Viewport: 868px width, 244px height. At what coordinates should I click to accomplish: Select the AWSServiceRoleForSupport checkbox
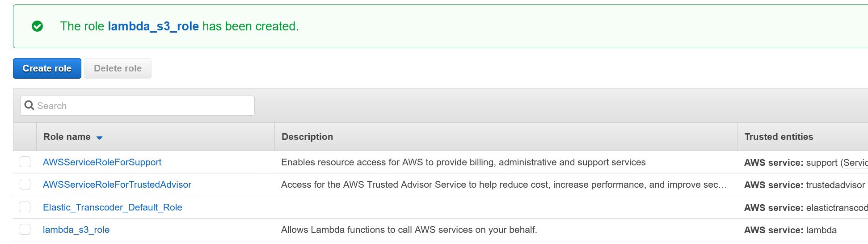pos(25,162)
